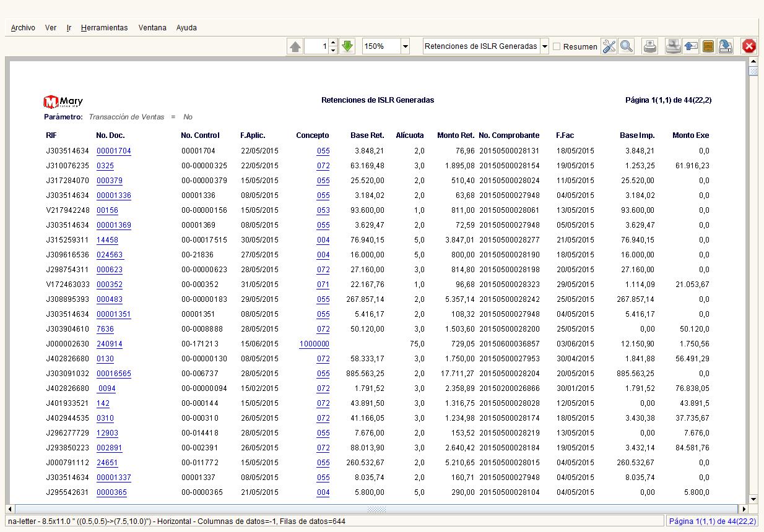Open the Archivo menu

tap(23, 28)
